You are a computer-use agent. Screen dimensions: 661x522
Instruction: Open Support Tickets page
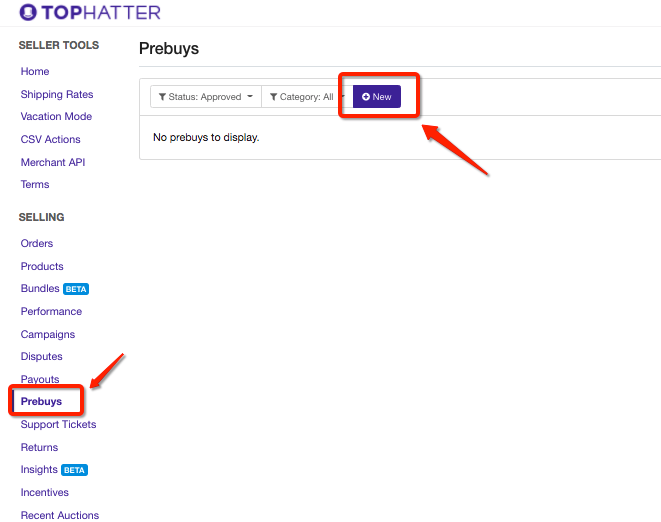pos(58,424)
